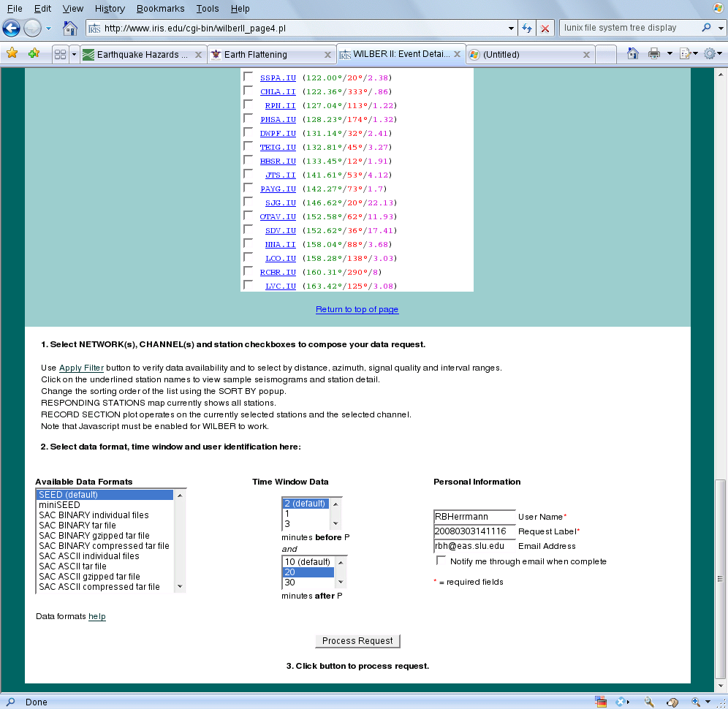This screenshot has width=728, height=709.
Task: Click the search icon beside Done in status bar
Action: pyautogui.click(x=10, y=702)
